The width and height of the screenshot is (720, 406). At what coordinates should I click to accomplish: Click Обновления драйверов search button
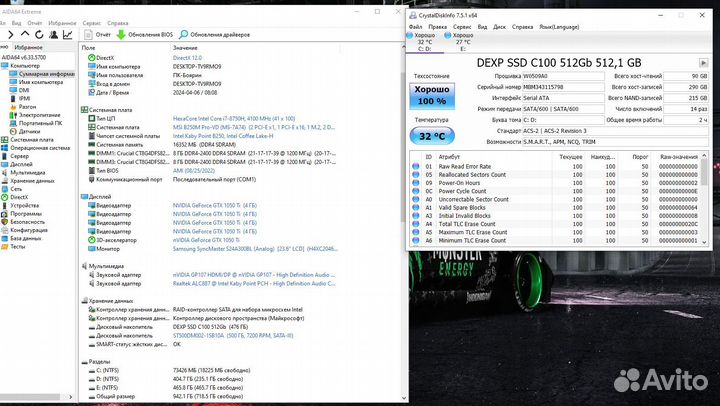[214, 34]
